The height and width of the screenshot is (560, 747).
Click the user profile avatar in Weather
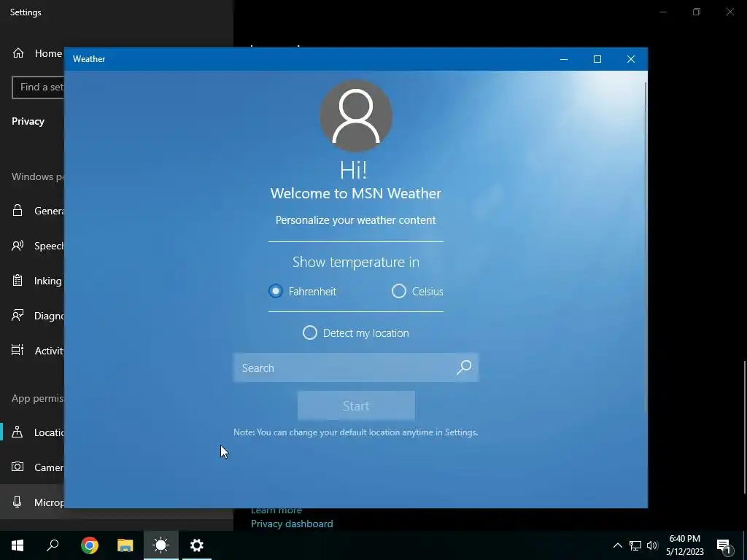click(x=356, y=116)
